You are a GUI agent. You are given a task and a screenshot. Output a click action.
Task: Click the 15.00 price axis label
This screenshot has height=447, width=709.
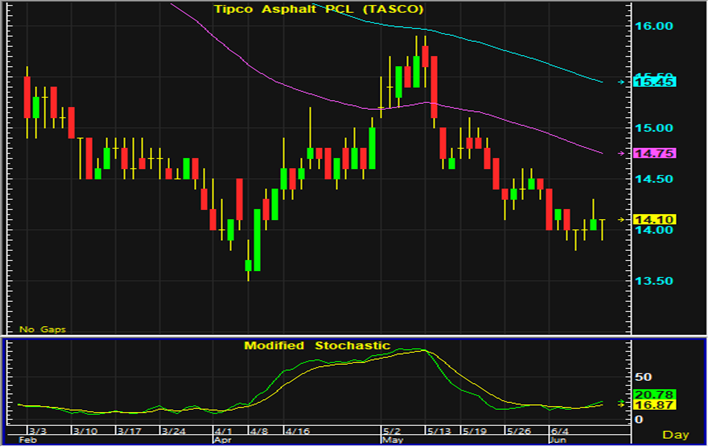click(x=654, y=128)
